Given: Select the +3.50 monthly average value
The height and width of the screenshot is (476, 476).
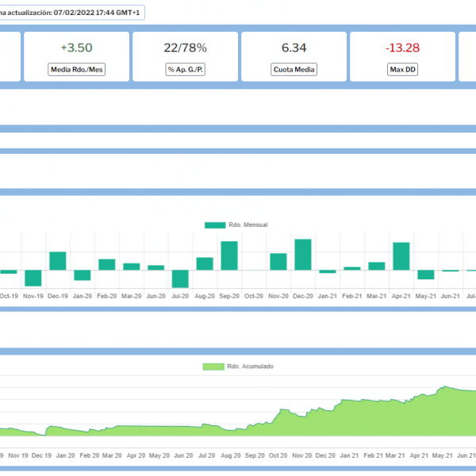Looking at the screenshot, I should pyautogui.click(x=76, y=48).
